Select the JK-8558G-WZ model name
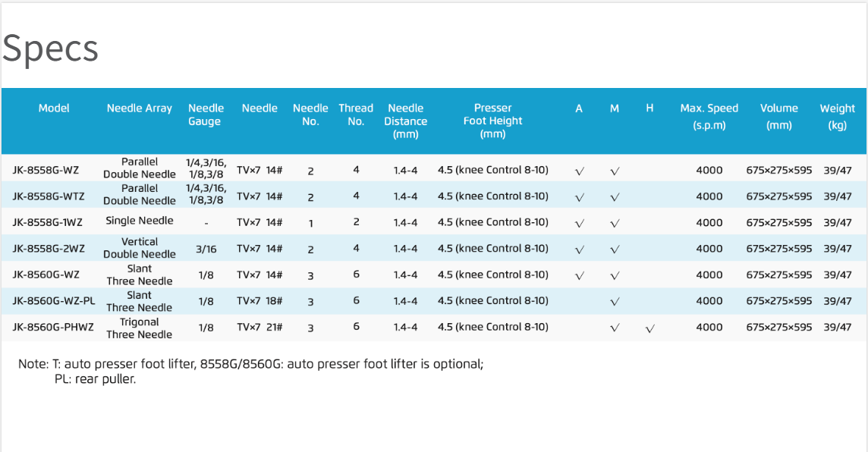This screenshot has width=868, height=452. pos(46,171)
